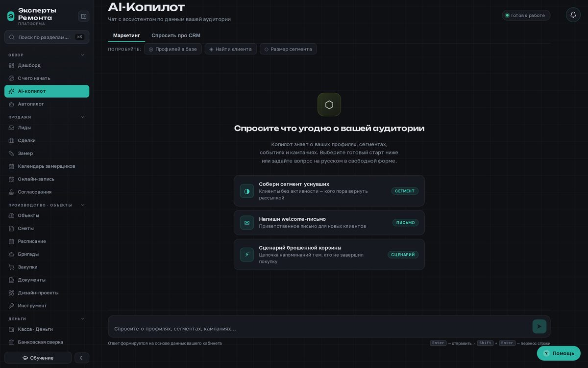The image size is (588, 368).
Task: Collapse the Деньги section
Action: 82,319
